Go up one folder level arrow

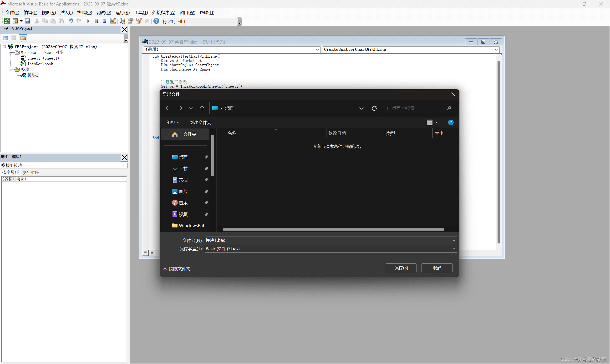[x=202, y=108]
